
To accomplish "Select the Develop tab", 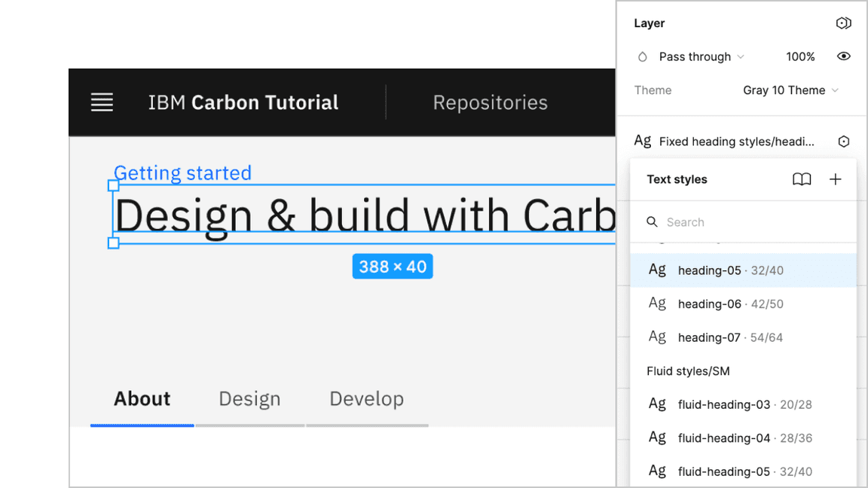I will click(x=366, y=398).
